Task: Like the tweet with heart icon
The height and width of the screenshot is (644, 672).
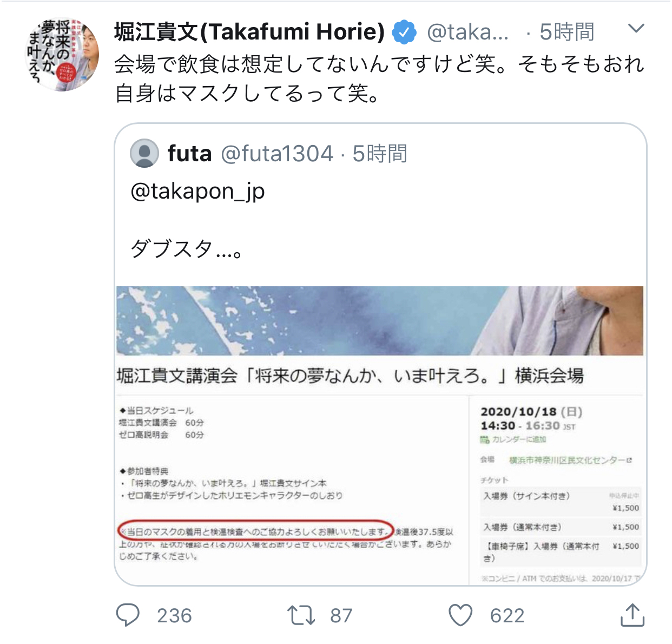Action: (x=461, y=615)
